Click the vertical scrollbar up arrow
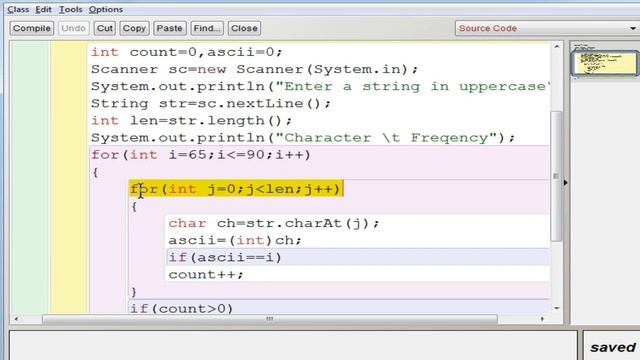 coord(557,47)
